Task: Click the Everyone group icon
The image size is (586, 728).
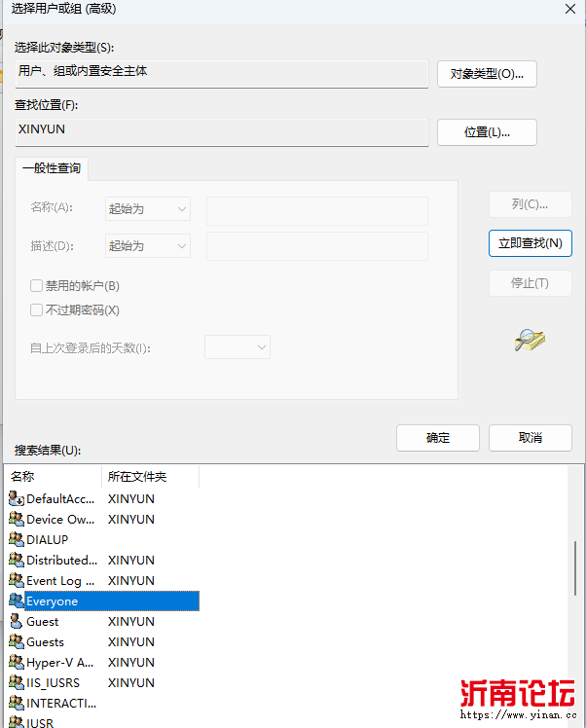Action: [x=16, y=601]
